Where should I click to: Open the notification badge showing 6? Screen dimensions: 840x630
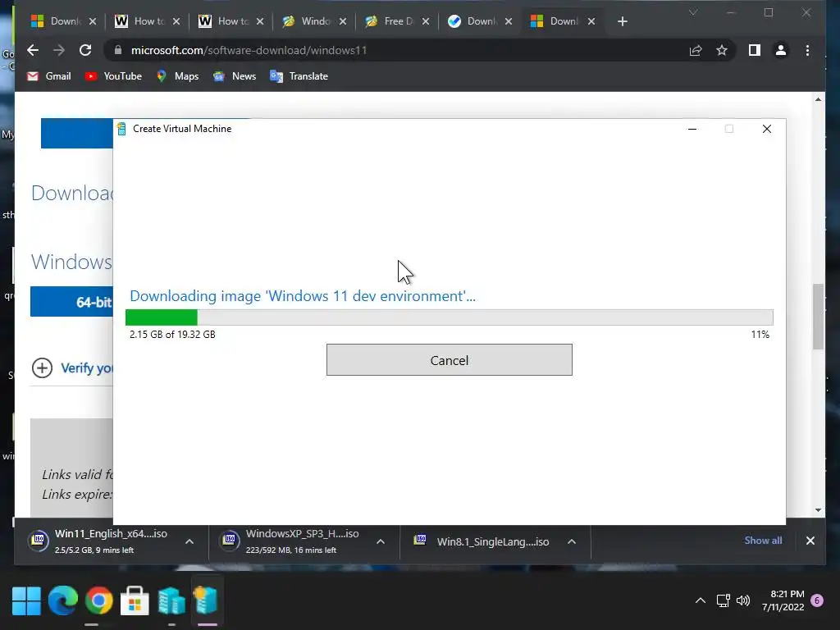coord(817,600)
